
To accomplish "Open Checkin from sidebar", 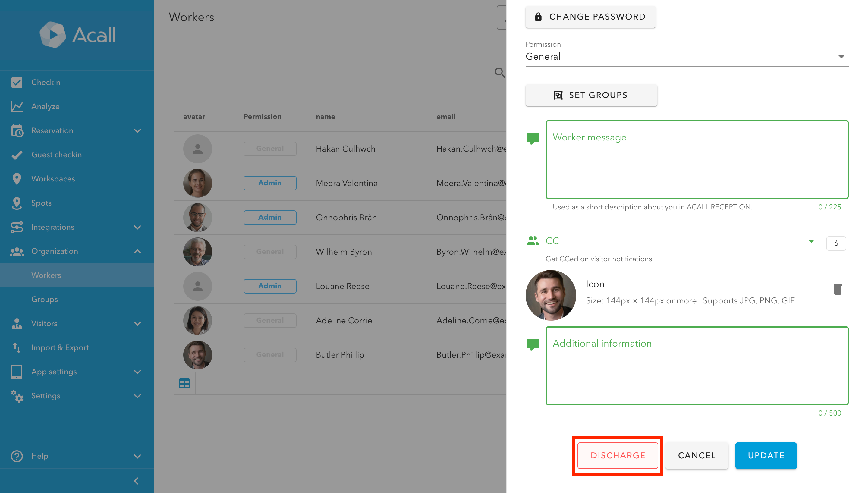I will 46,82.
